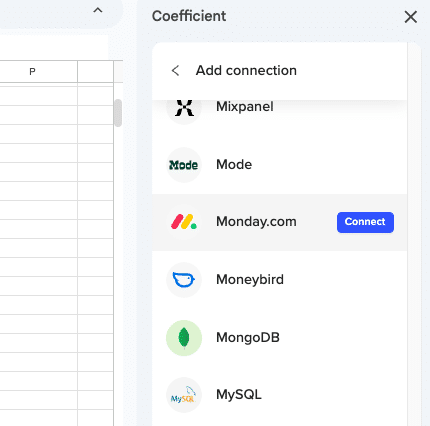This screenshot has width=430, height=426.
Task: Select the Monday.com connection row
Action: (279, 222)
